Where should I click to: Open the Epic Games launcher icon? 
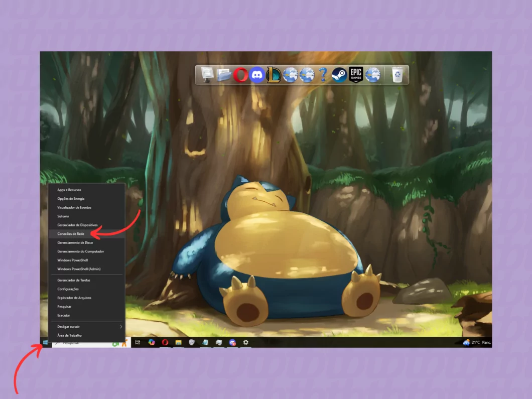click(356, 75)
